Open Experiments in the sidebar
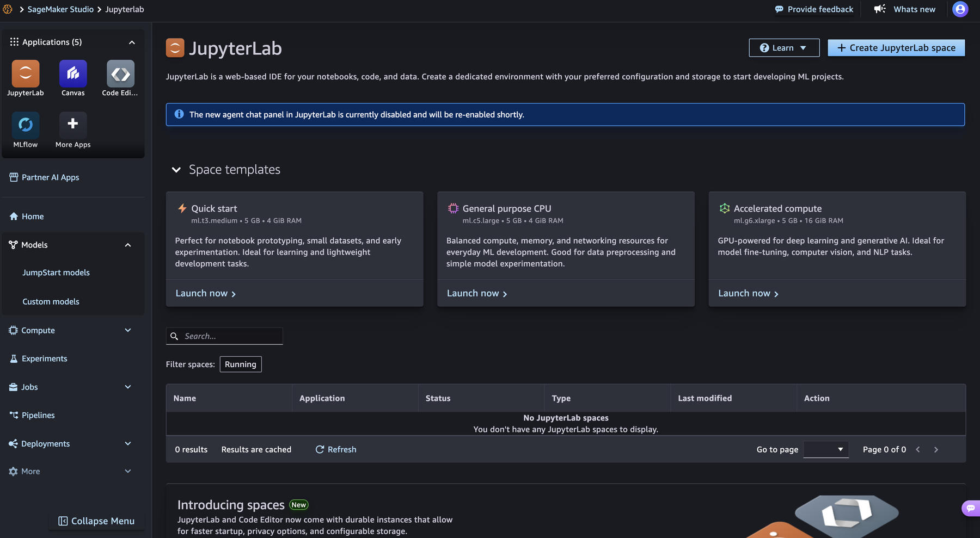 coord(38,358)
